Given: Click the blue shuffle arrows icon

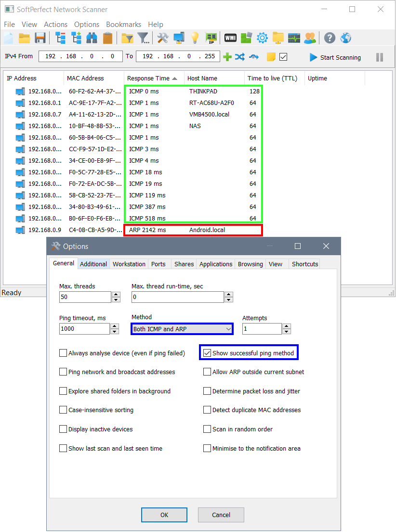Looking at the screenshot, I should 240,57.
